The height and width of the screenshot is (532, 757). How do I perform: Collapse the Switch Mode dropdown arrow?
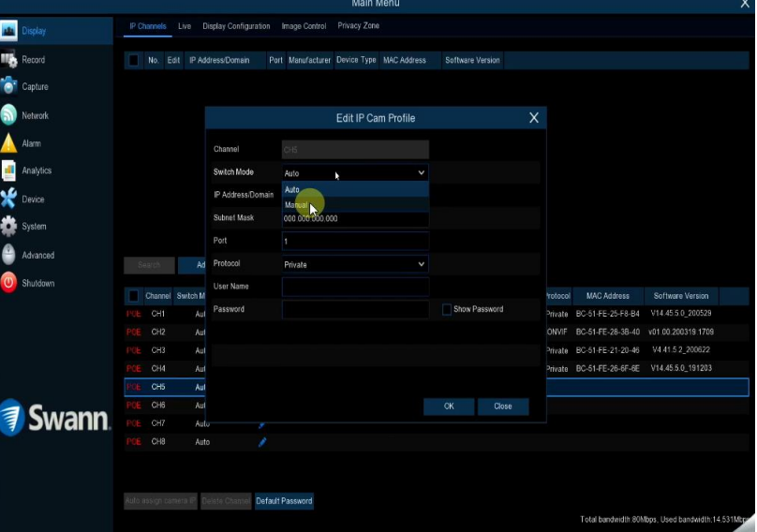pyautogui.click(x=421, y=173)
